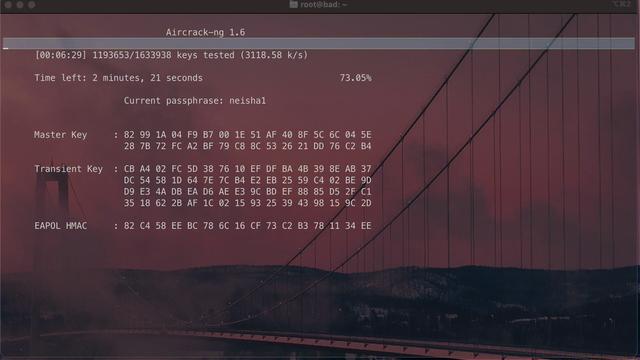
Task: Minimize the terminal using the middle traffic-light button
Action: pyautogui.click(x=20, y=5)
